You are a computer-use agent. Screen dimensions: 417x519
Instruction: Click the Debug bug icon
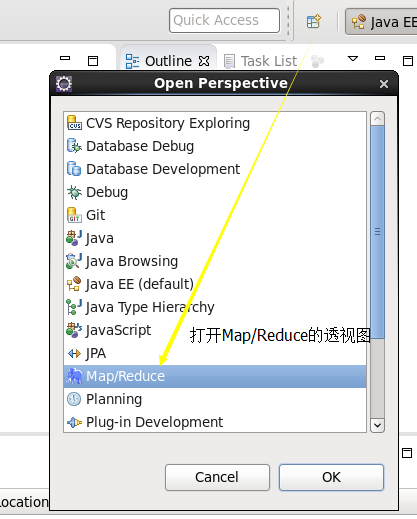click(74, 192)
